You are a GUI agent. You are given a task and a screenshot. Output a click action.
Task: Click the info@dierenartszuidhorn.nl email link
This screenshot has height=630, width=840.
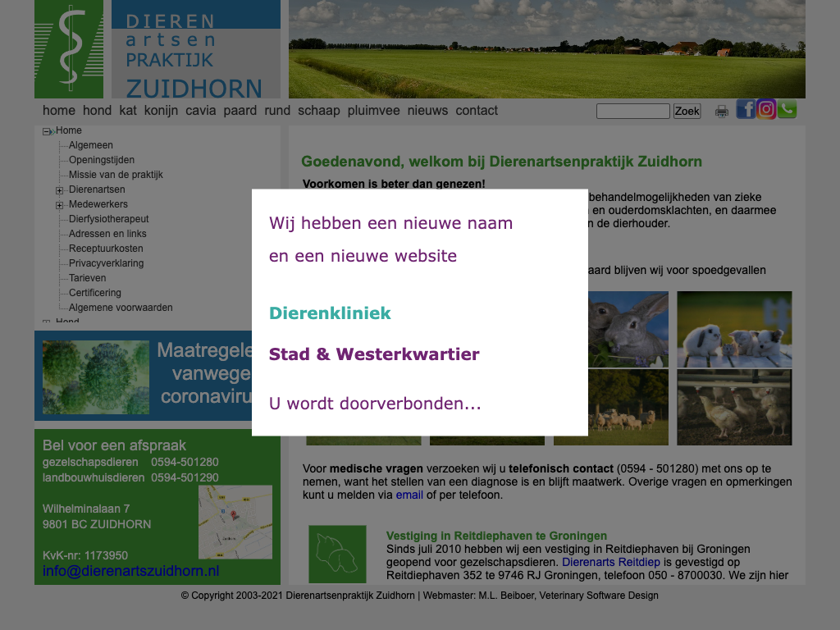130,571
